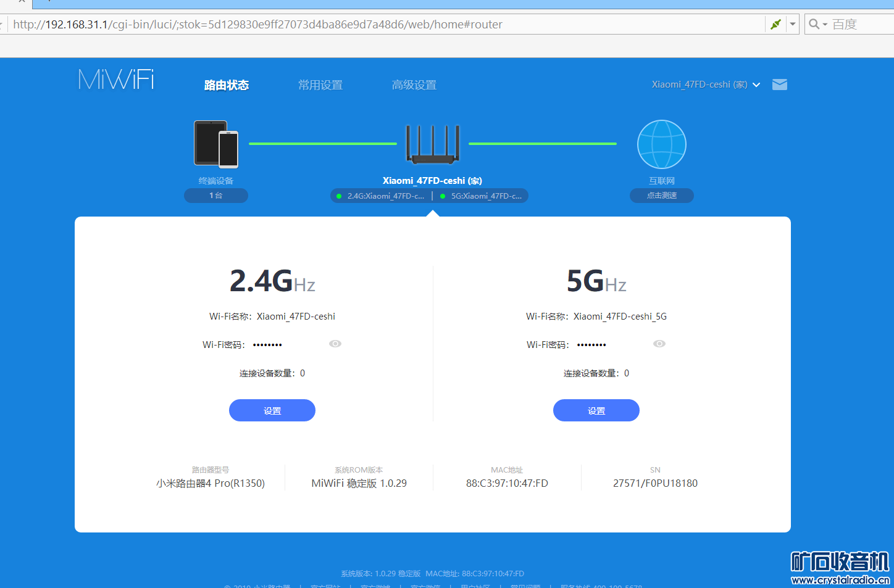Click the green plug icon in address bar
Screen dimensions: 894x588
(775, 24)
